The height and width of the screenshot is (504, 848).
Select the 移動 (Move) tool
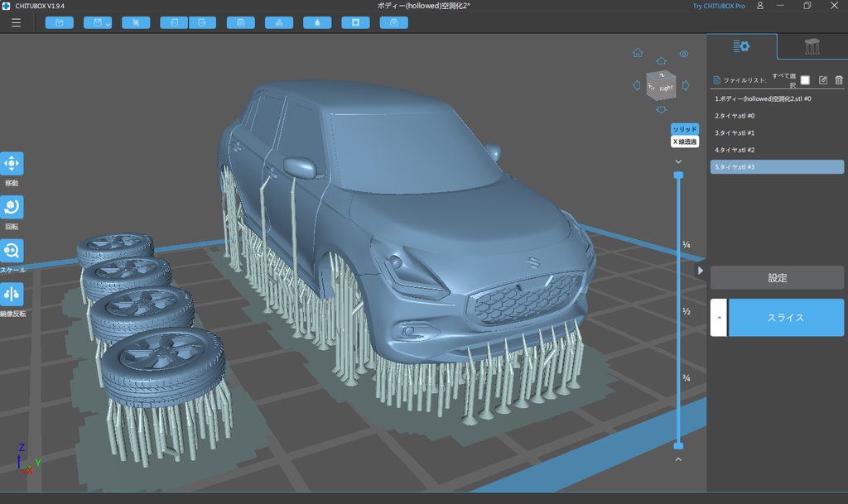point(12,164)
